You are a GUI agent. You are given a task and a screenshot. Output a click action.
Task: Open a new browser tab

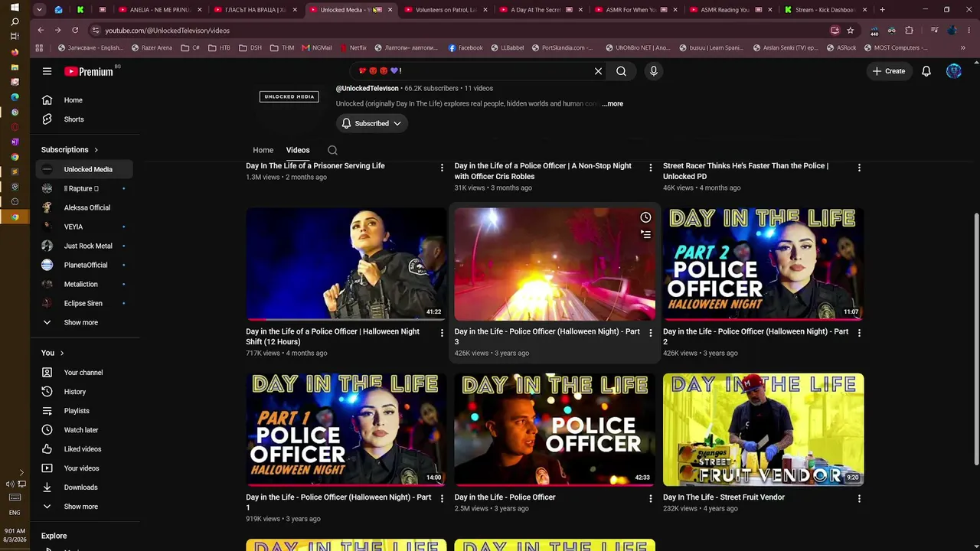pyautogui.click(x=882, y=10)
